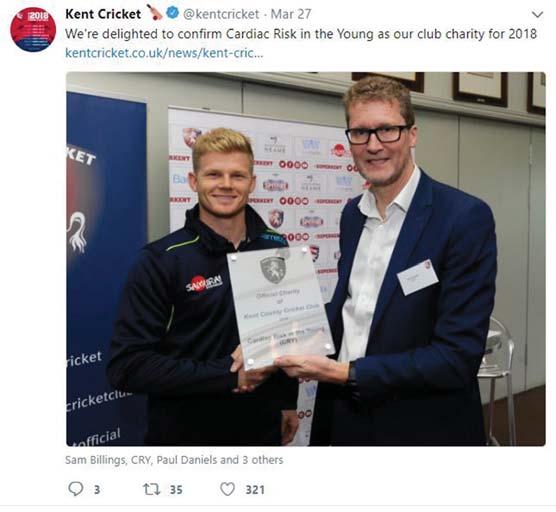View the 35 retweets count
This screenshot has width=556, height=512.
point(176,490)
